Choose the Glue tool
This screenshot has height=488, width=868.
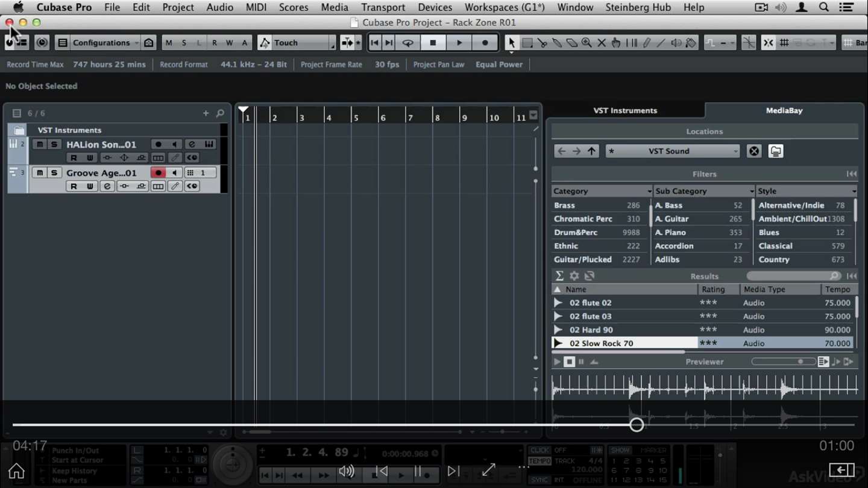tap(557, 43)
